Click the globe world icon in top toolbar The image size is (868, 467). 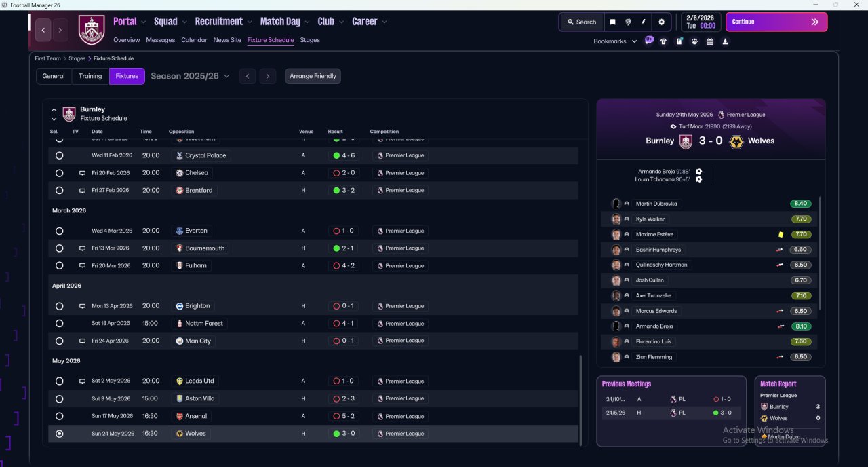[x=628, y=22]
